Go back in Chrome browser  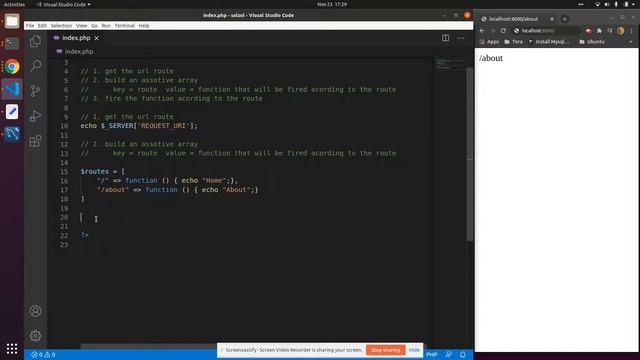[x=482, y=31]
